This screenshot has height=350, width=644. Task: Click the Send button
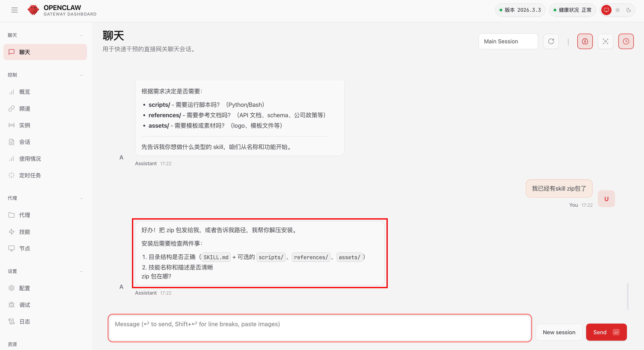pyautogui.click(x=606, y=332)
